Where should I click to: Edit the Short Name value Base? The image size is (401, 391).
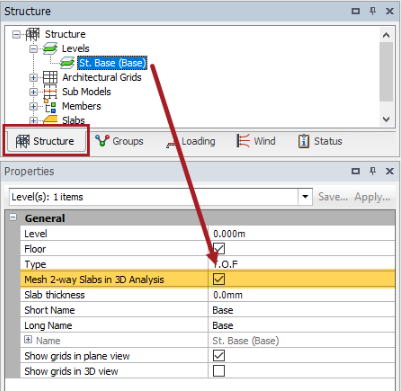pos(302,310)
